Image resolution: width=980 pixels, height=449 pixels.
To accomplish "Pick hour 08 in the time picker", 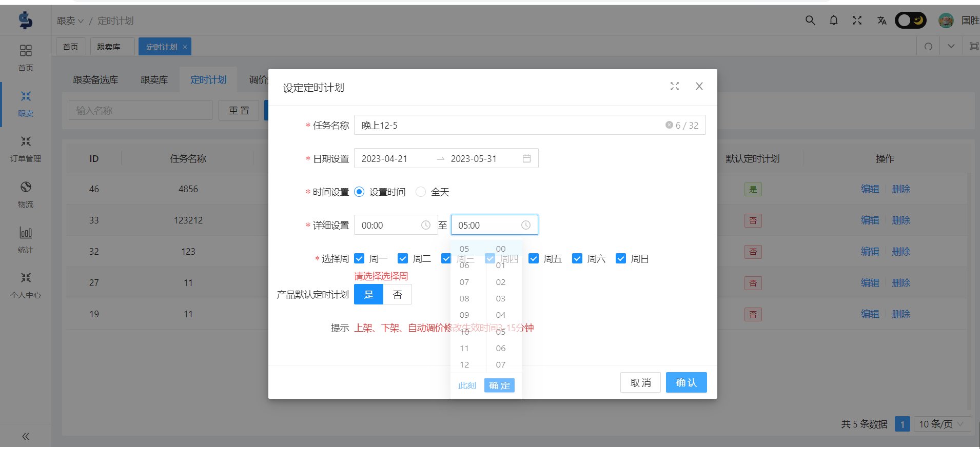I will (x=464, y=298).
